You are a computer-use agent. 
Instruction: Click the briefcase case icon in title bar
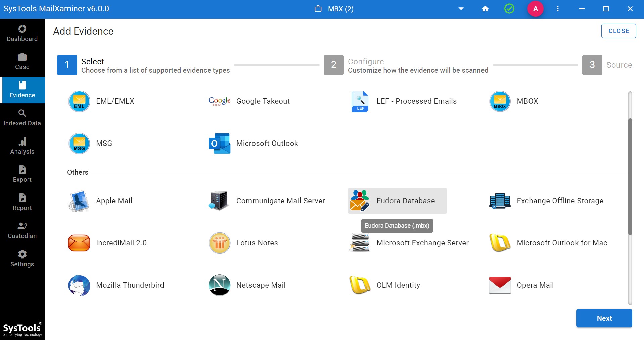(x=318, y=9)
